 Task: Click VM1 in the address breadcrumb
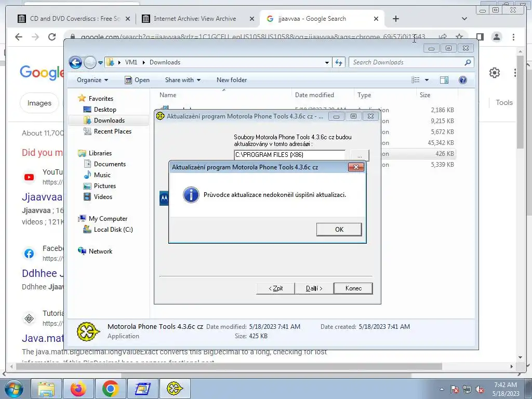[131, 62]
